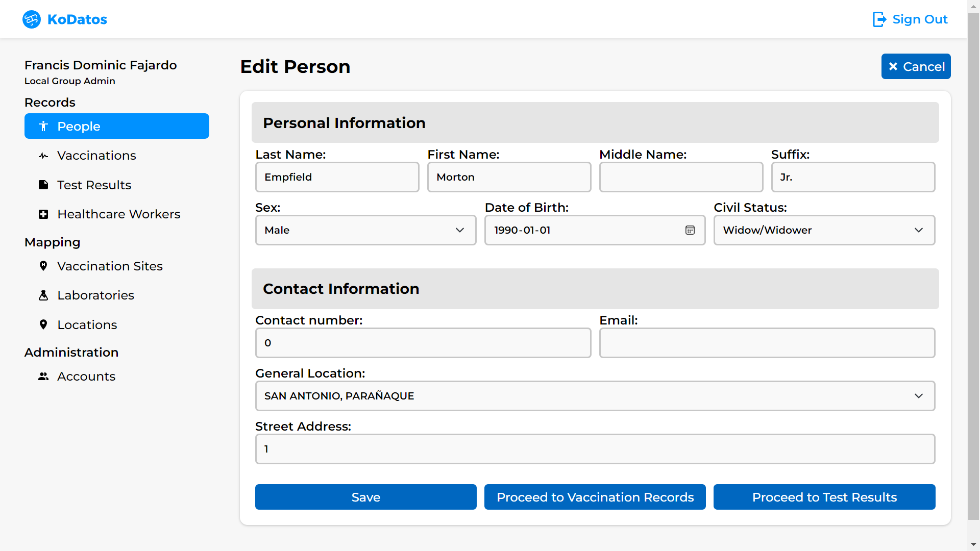Click the Healthcare Workers plus-box icon
The width and height of the screenshot is (980, 551).
click(43, 214)
